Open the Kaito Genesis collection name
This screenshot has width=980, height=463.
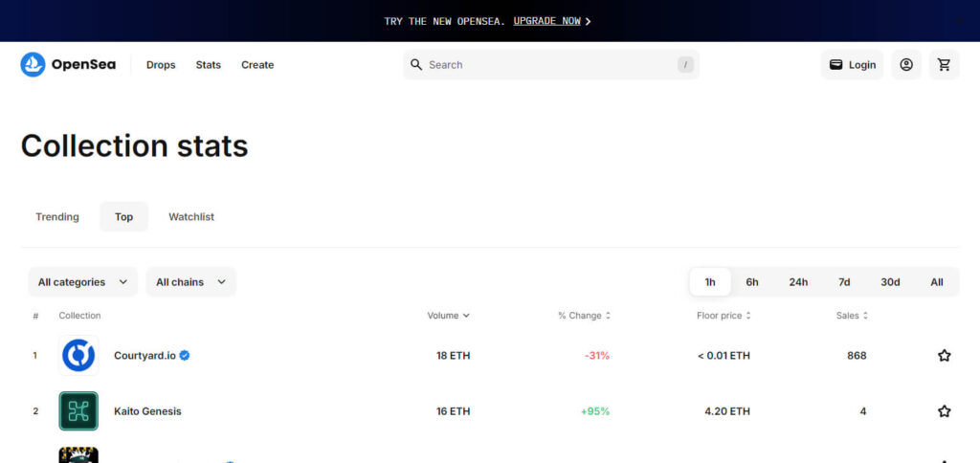(x=147, y=411)
